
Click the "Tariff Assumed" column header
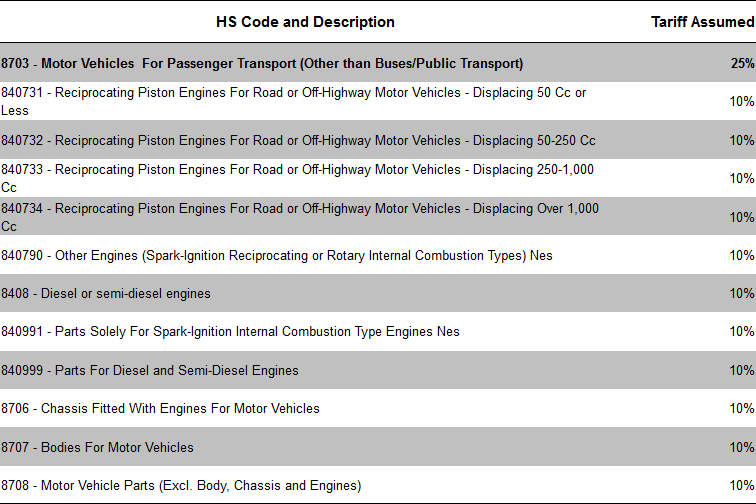pos(702,22)
